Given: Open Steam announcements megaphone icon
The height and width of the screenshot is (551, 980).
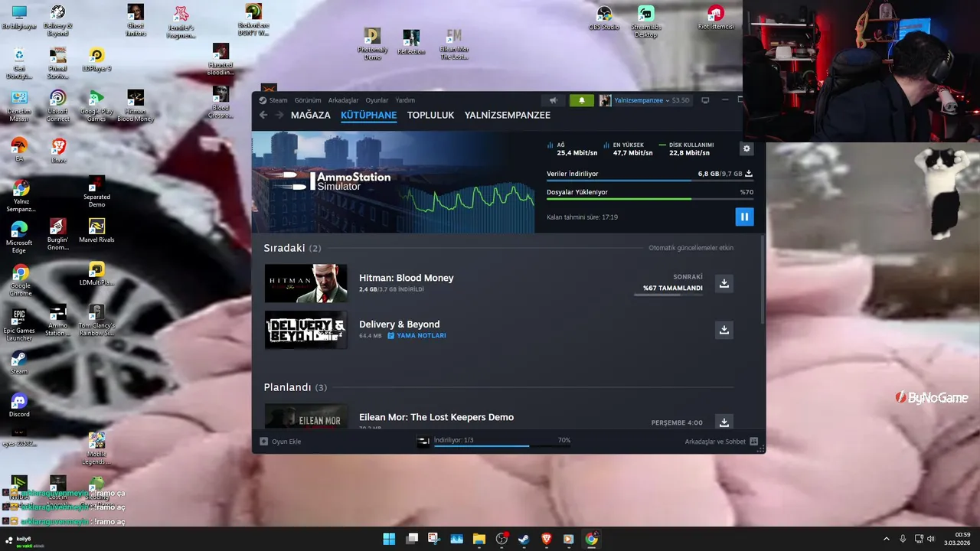Looking at the screenshot, I should coord(554,100).
